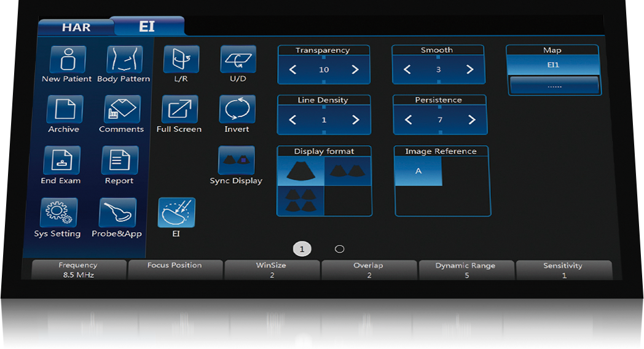
Task: Toggle the Invert icon
Action: click(x=237, y=110)
